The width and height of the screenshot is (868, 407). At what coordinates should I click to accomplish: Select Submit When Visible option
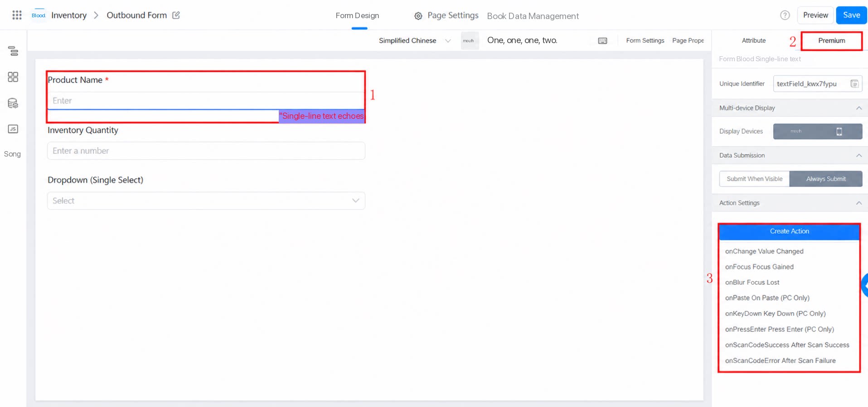754,179
